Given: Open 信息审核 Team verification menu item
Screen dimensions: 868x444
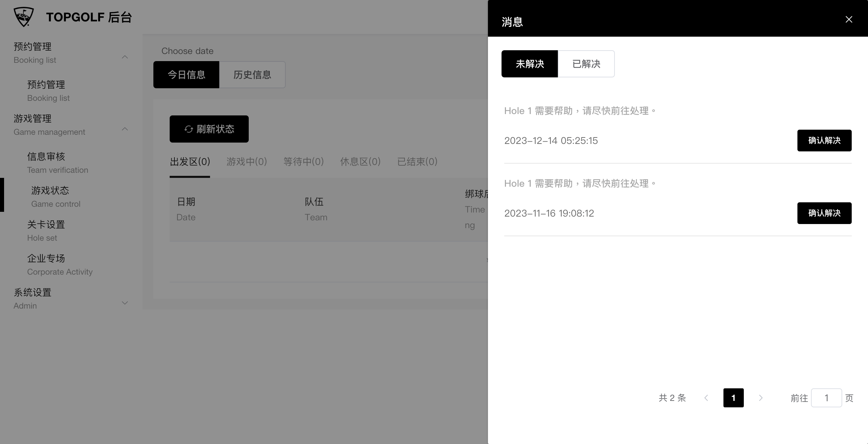Looking at the screenshot, I should (x=57, y=162).
